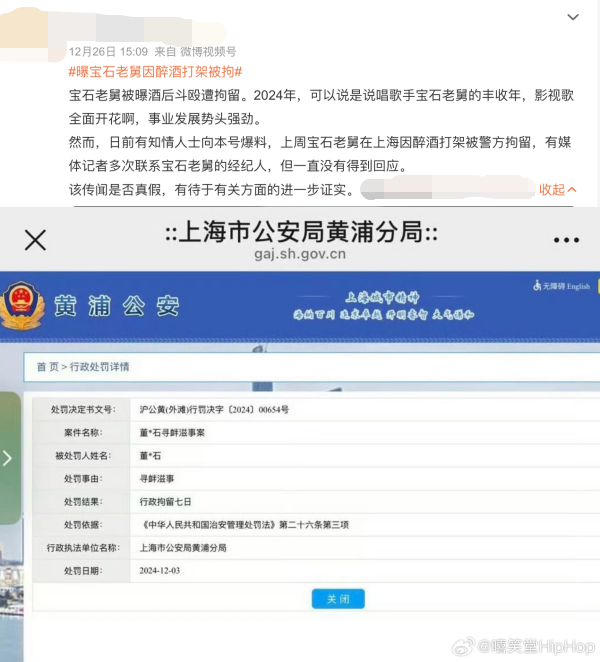This screenshot has height=662, width=600.
Task: Click the blue 关闭 button
Action: 338,599
